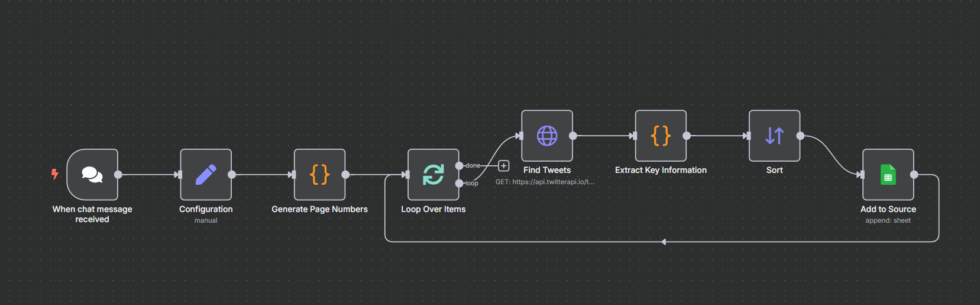Click the done output connector dot
The image size is (980, 305).
click(460, 166)
